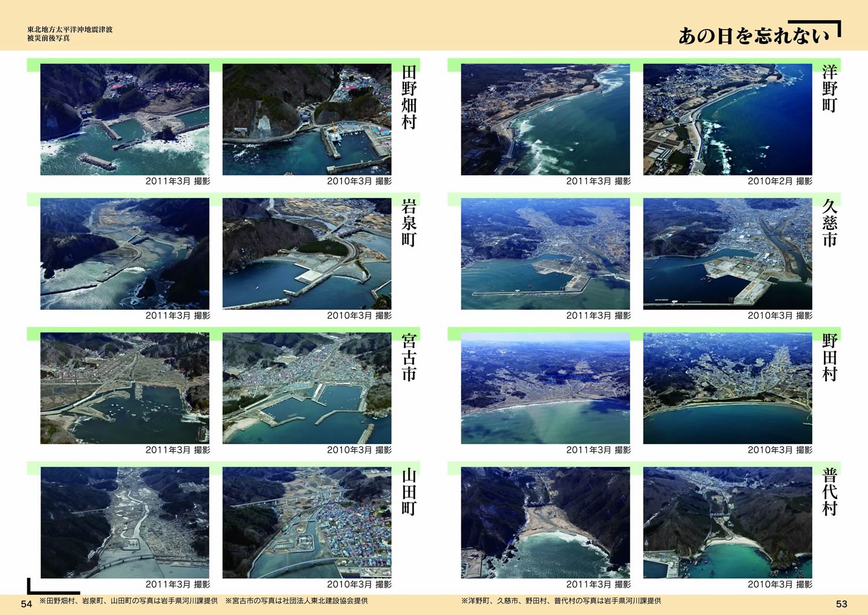
Task: Click the 野田村 2010年3月 aerial photo
Action: (728, 388)
